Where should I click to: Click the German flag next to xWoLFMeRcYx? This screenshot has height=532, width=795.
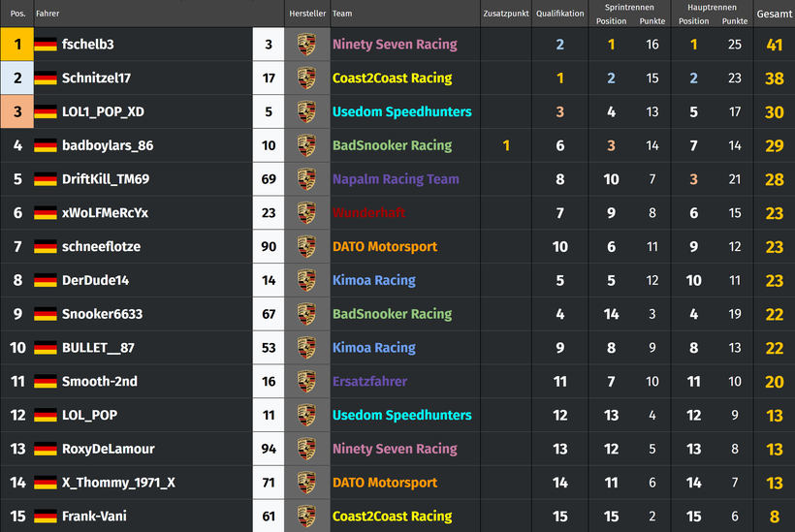(x=46, y=213)
